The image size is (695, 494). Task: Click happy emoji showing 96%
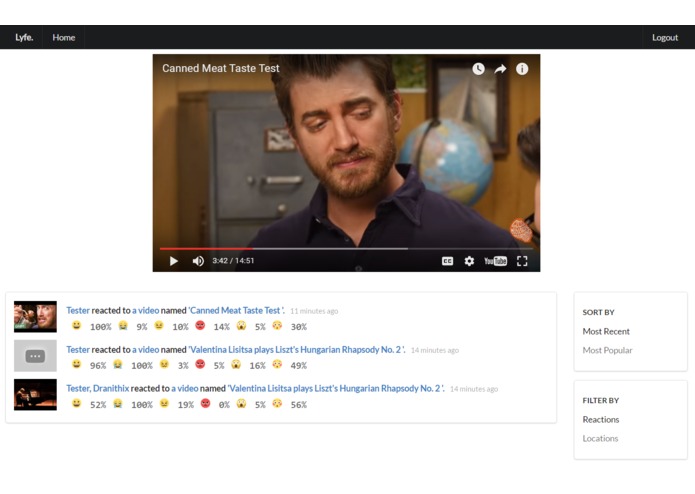coord(77,365)
